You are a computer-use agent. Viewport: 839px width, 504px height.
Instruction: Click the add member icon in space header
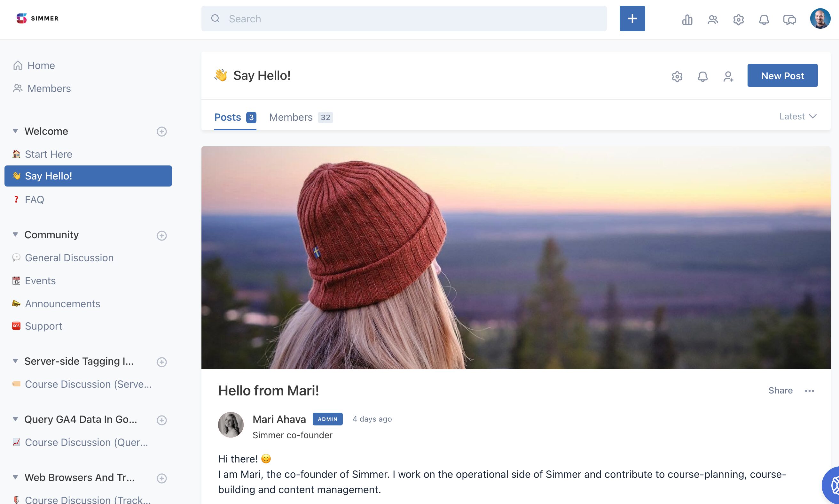pos(728,76)
